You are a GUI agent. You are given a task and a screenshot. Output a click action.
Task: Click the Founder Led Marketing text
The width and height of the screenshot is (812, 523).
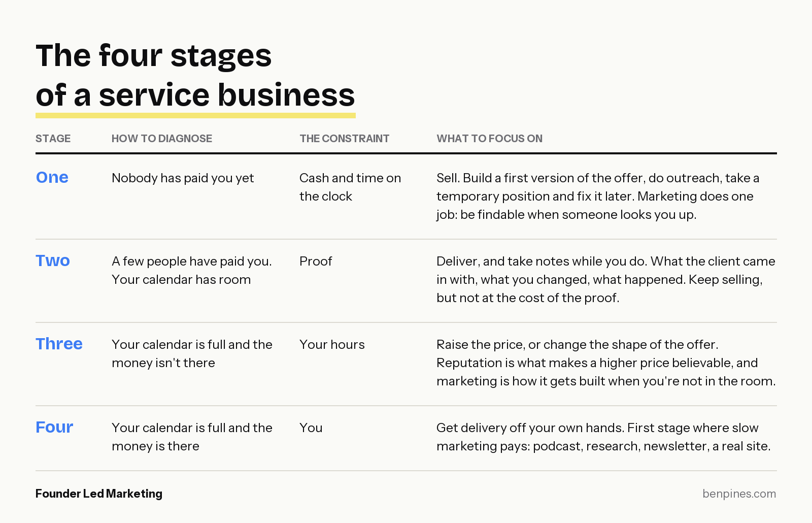(x=99, y=494)
